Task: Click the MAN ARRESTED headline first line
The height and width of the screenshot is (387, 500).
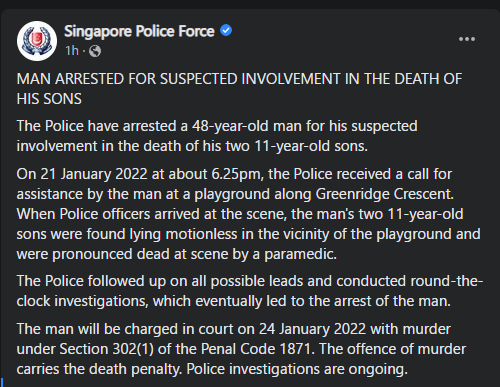Action: coord(239,79)
